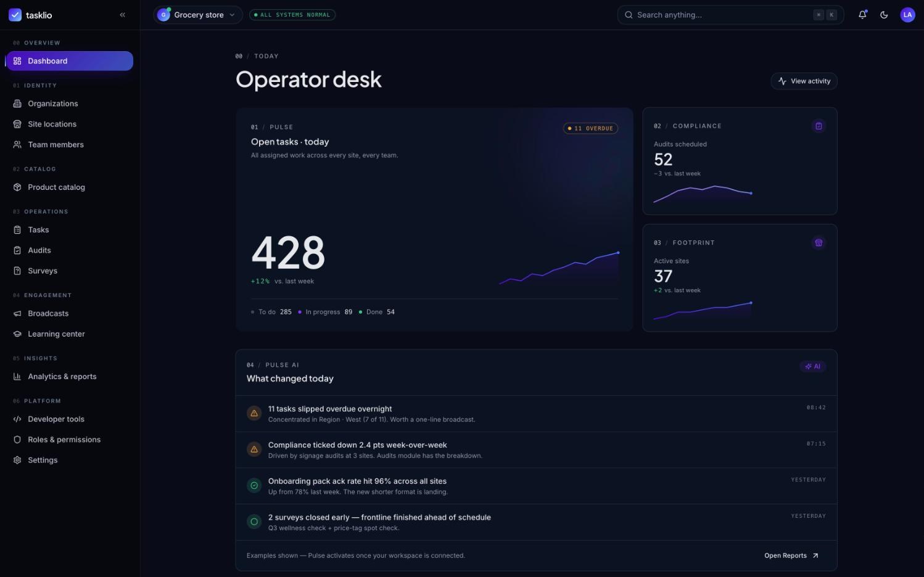Click the 428 open tasks count
Viewport: 924px width, 577px height.
click(288, 253)
